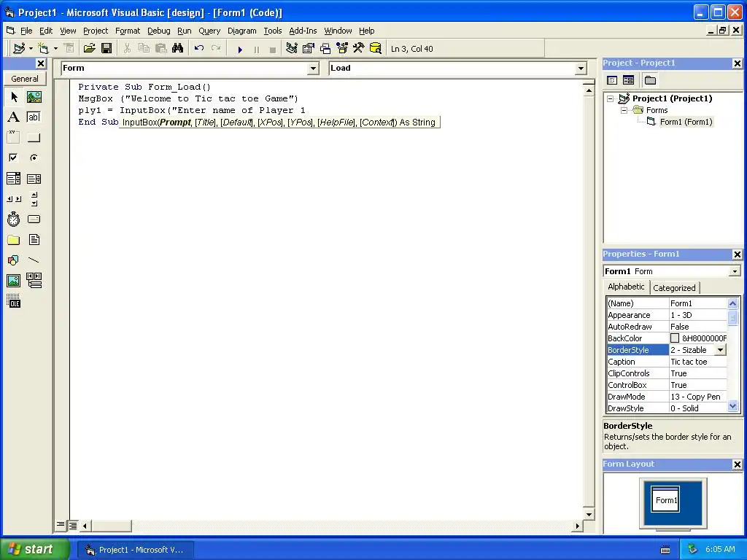This screenshot has height=560, width=747.
Task: Open BorderStyle value dropdown
Action: 720,350
